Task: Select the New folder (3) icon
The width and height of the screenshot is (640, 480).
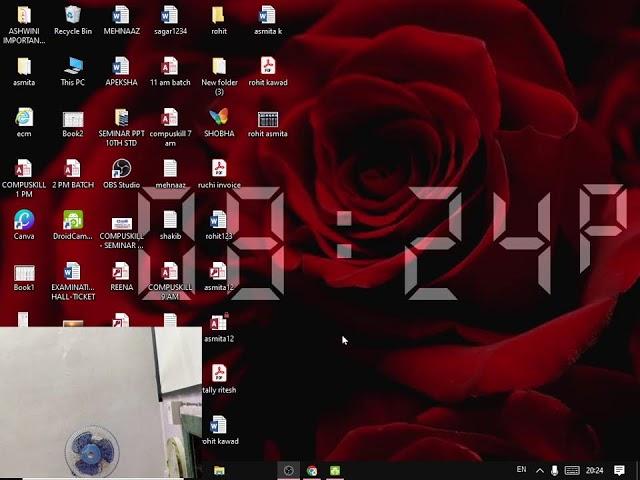Action: [219, 76]
